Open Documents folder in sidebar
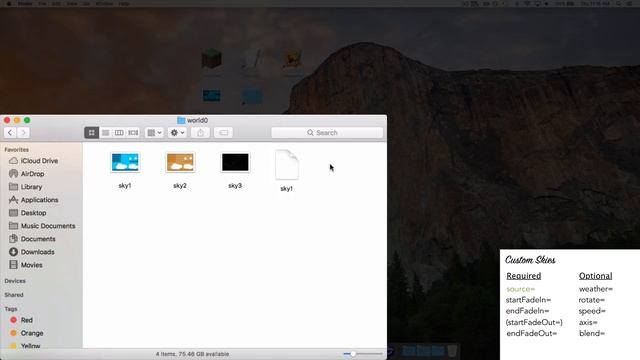The width and height of the screenshot is (640, 360). (38, 239)
